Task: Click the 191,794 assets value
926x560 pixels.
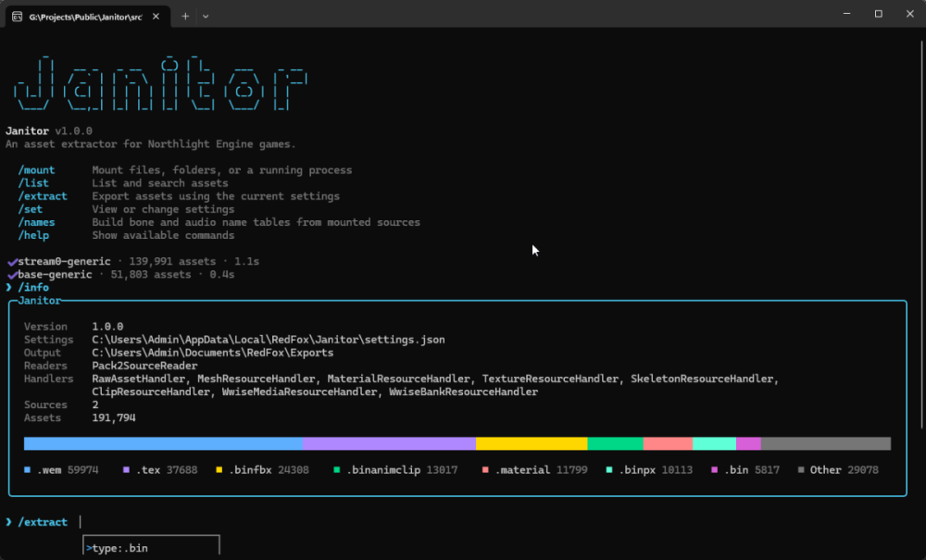Action: tap(114, 417)
